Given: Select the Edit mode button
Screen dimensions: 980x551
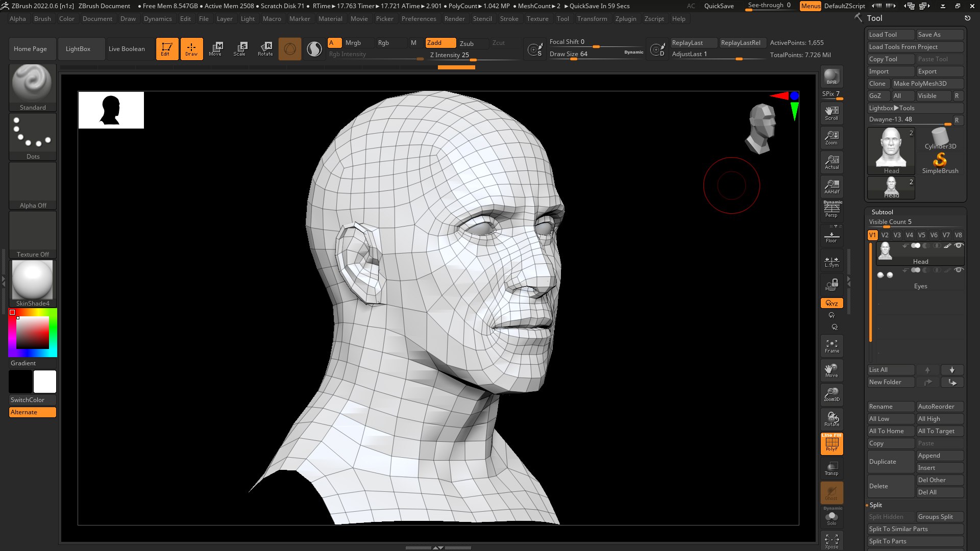Looking at the screenshot, I should click(x=167, y=49).
